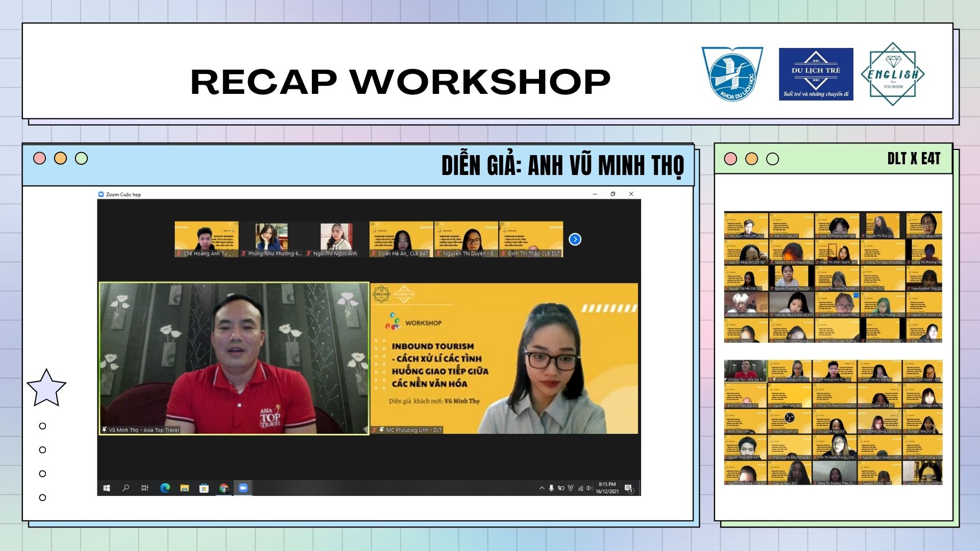Show next participants with the blue arrow

[575, 239]
